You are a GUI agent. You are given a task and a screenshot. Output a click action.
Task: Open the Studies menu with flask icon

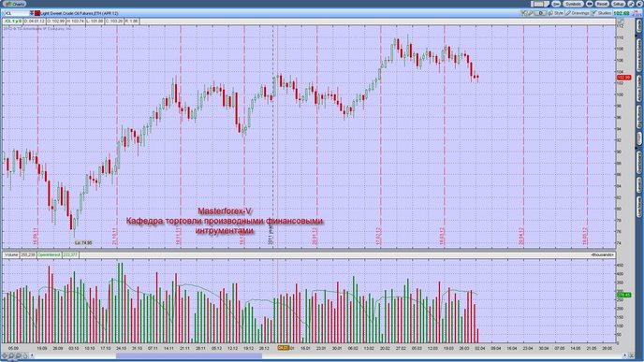coord(601,13)
